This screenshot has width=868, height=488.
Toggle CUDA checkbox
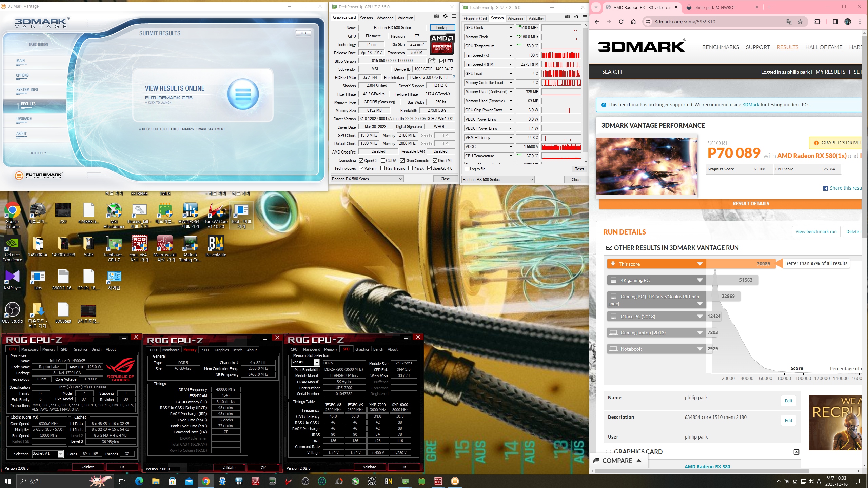[383, 161]
